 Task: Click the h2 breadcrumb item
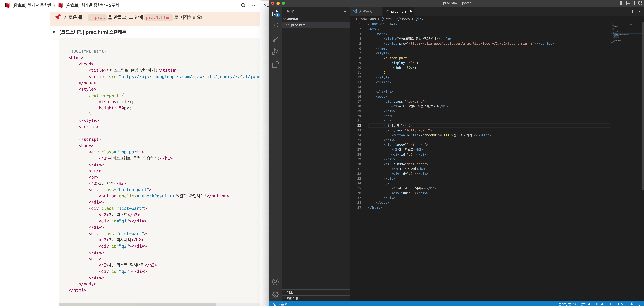(419, 19)
